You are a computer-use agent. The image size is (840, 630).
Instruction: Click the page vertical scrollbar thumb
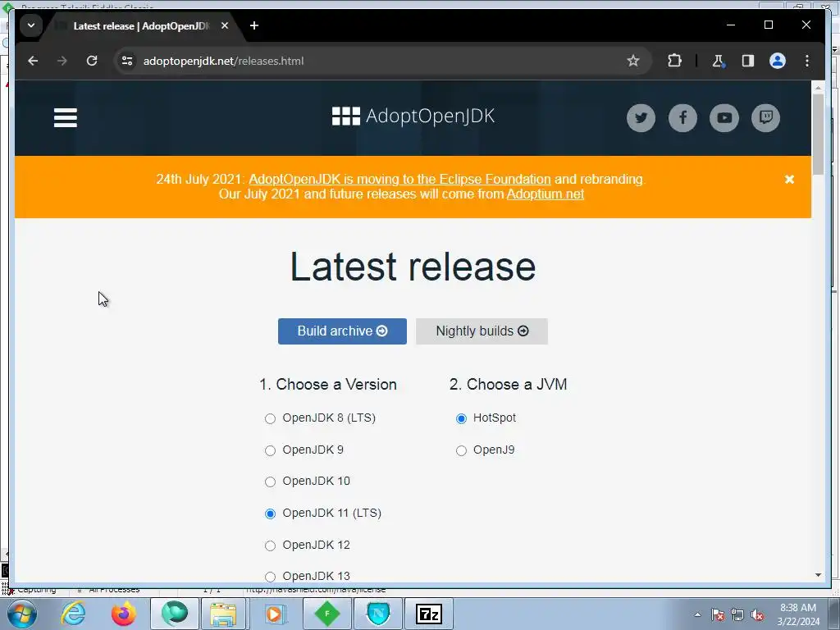(x=818, y=134)
